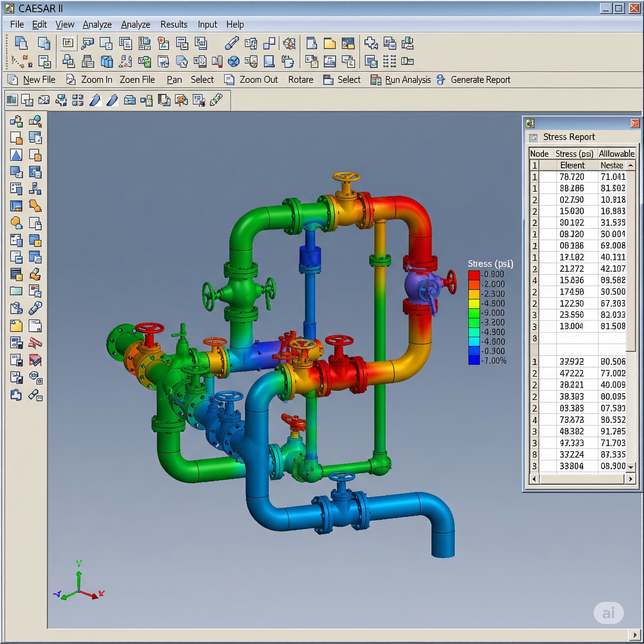Click the Stress Report title icon
Viewport: 644px width, 644px height.
(533, 138)
